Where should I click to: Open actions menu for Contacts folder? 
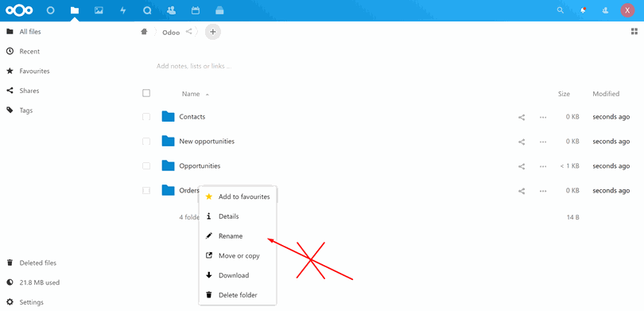(543, 117)
